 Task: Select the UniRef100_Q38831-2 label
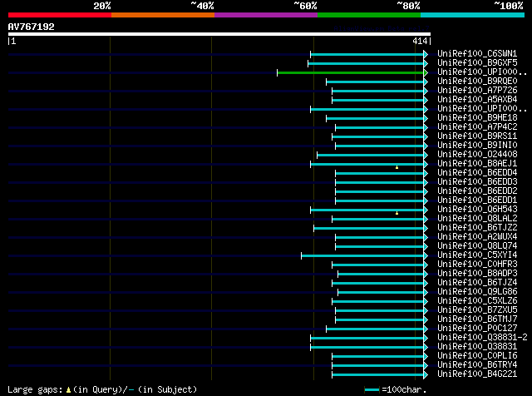click(x=482, y=338)
